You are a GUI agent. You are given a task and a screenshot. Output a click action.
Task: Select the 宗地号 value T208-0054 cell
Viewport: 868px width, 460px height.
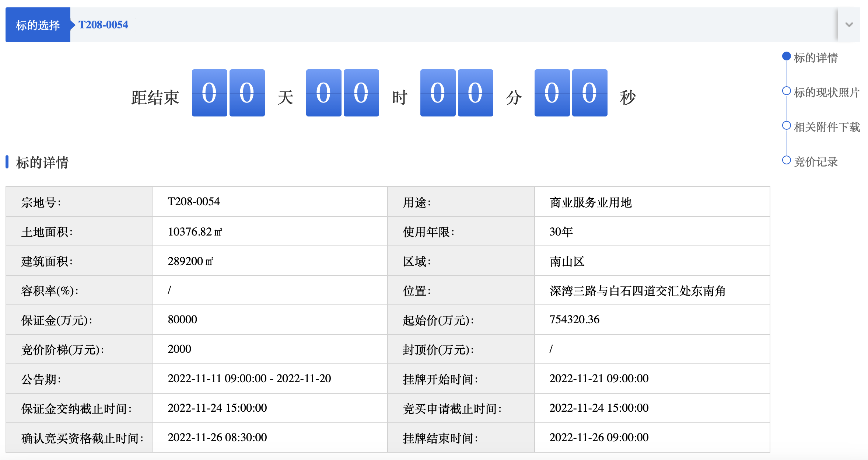pyautogui.click(x=270, y=202)
